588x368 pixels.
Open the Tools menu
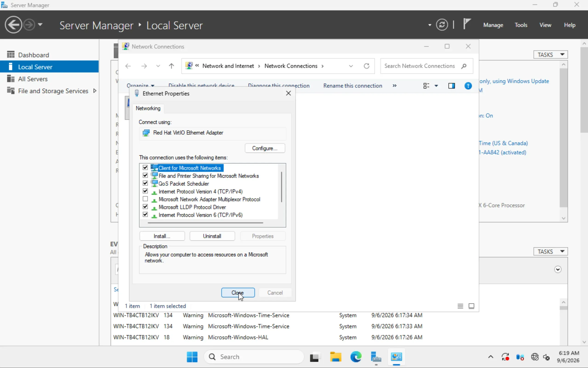pos(521,25)
